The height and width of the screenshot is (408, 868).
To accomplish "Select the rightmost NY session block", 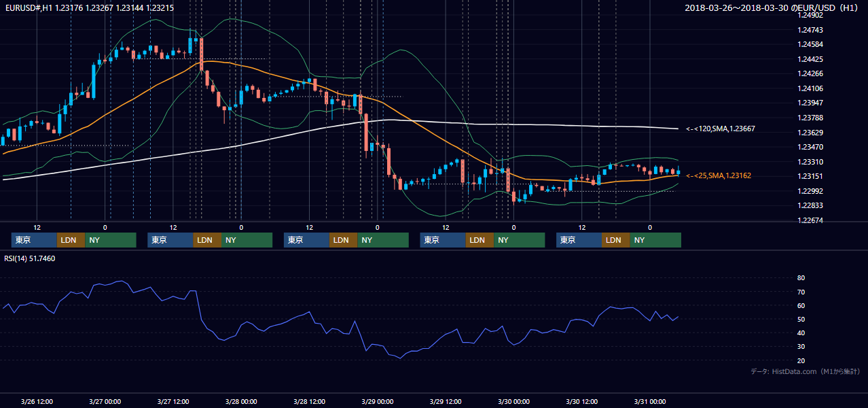I will 655,240.
